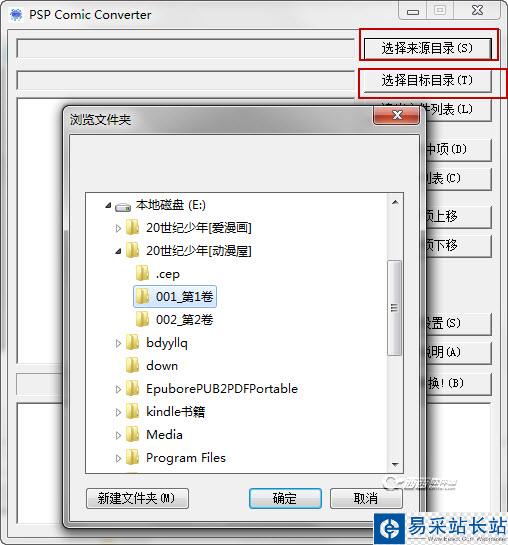Select the 本地磁盘 (E:) drive icon
This screenshot has height=545, width=508.
[x=123, y=206]
